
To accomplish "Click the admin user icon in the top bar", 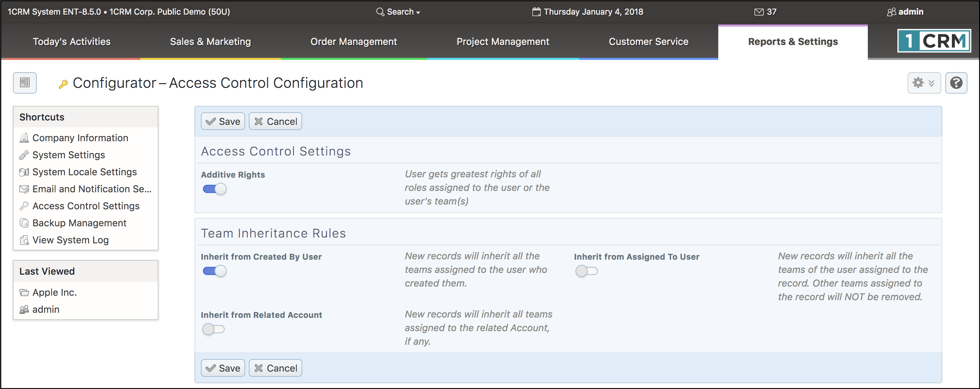I will pyautogui.click(x=891, y=12).
